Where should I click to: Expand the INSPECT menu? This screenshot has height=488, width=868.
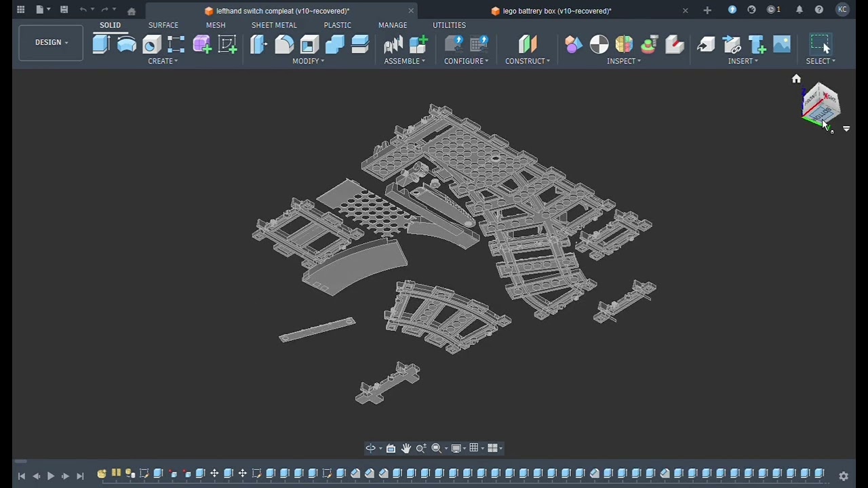624,61
